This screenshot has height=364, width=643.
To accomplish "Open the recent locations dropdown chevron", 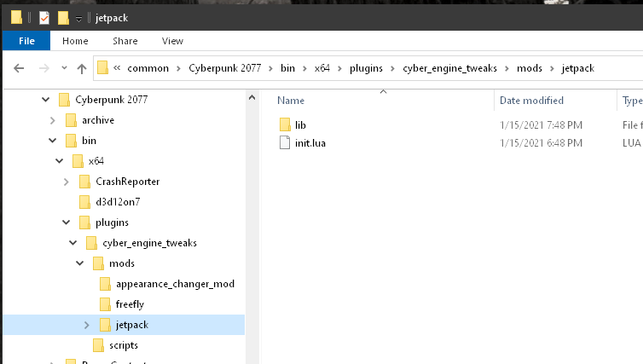I will click(x=64, y=68).
